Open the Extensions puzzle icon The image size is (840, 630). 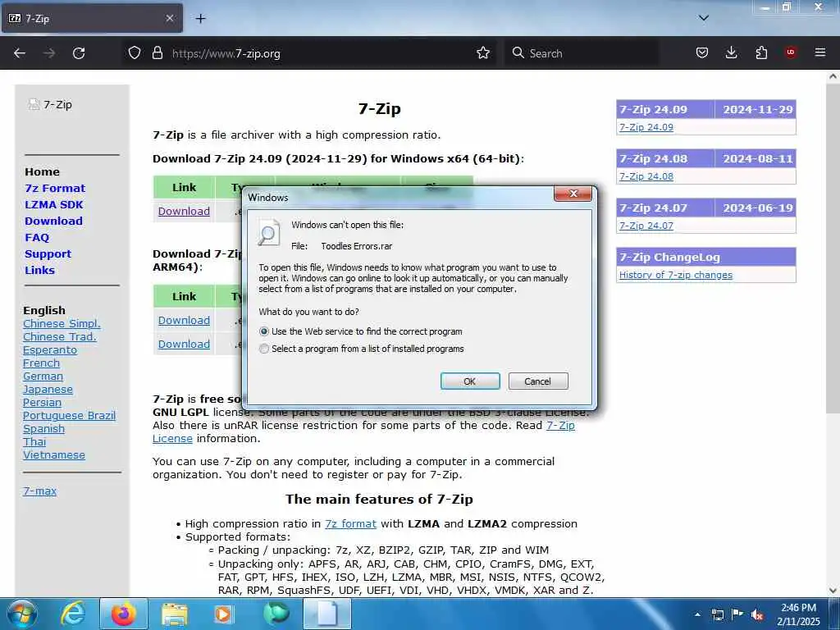coord(761,52)
